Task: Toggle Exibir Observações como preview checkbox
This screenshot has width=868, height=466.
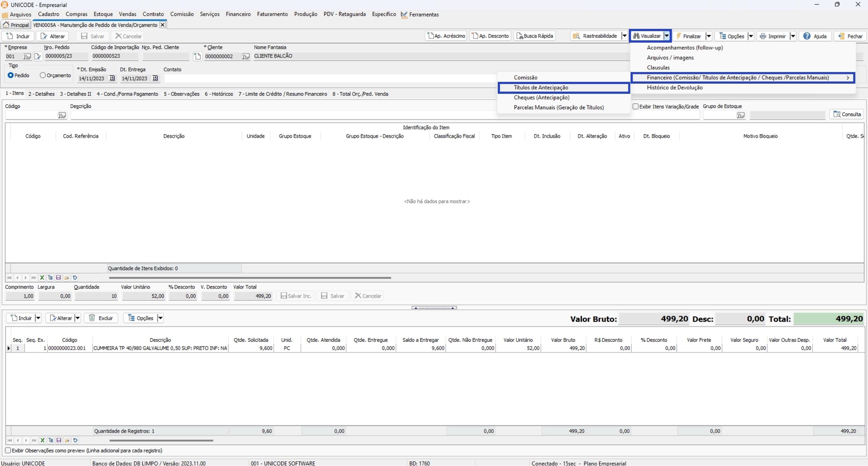Action: [8, 450]
